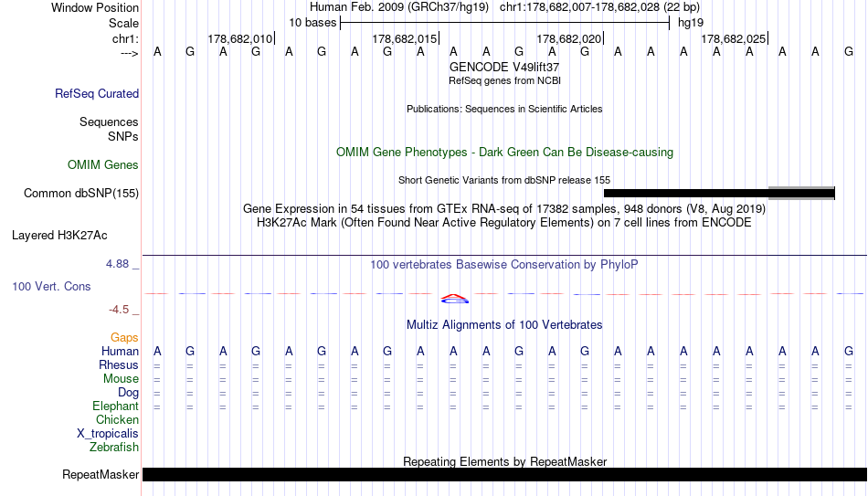
Task: Click RefSeq genes from NCBI title
Action: [x=504, y=80]
